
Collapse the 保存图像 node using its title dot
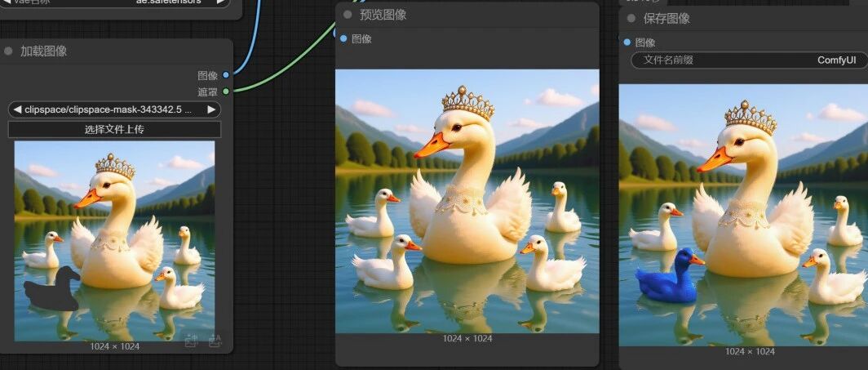pyautogui.click(x=631, y=18)
